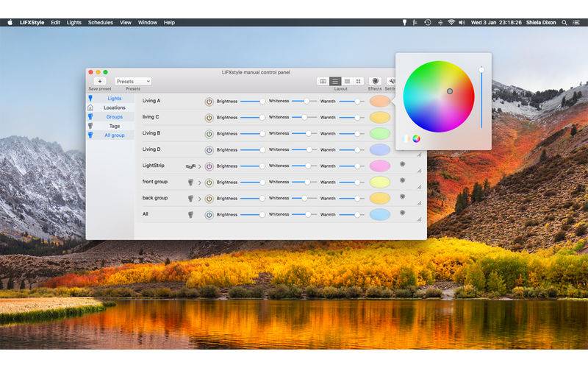Viewport: 588px width, 368px height.
Task: Expand the back group row chevron
Action: coord(199,199)
